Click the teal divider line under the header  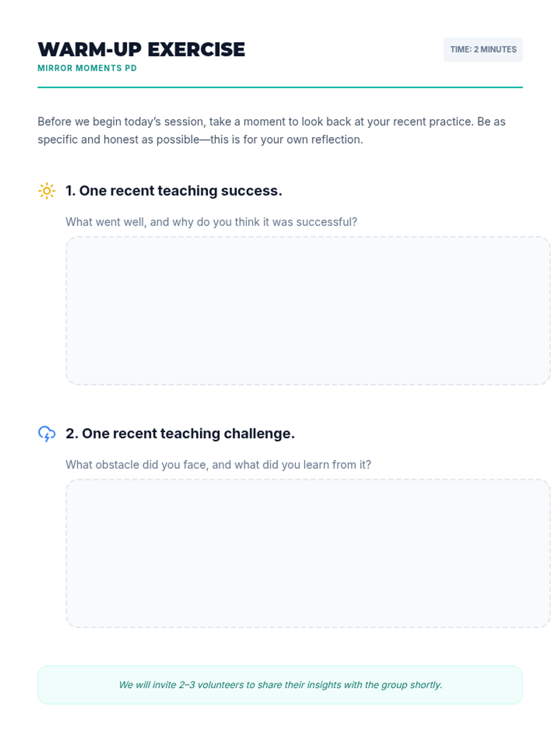point(280,87)
